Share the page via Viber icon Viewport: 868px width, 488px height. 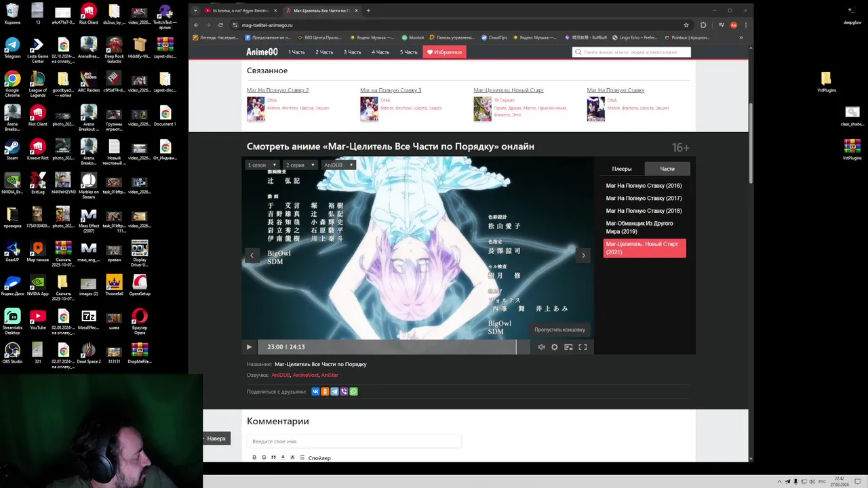click(344, 391)
